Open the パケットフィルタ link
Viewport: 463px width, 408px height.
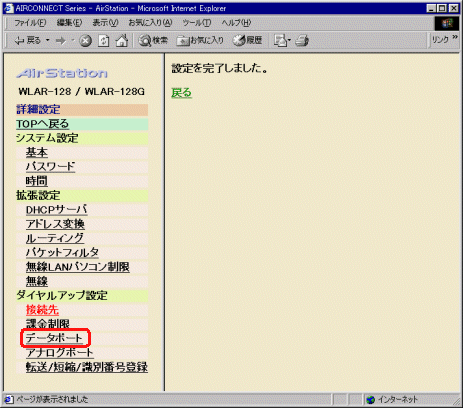pos(62,253)
